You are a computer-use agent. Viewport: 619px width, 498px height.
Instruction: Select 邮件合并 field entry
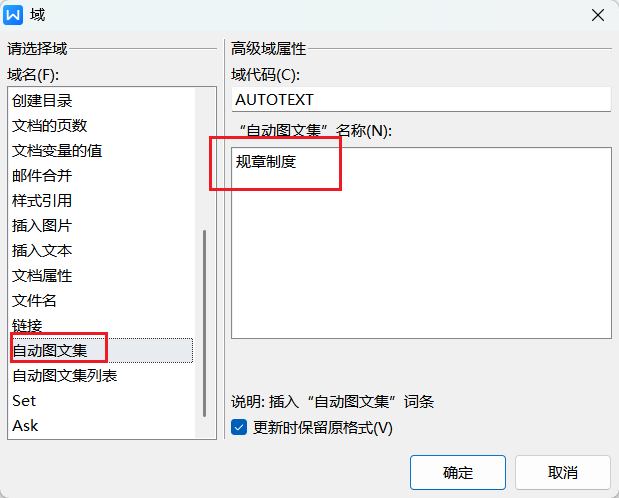point(42,176)
